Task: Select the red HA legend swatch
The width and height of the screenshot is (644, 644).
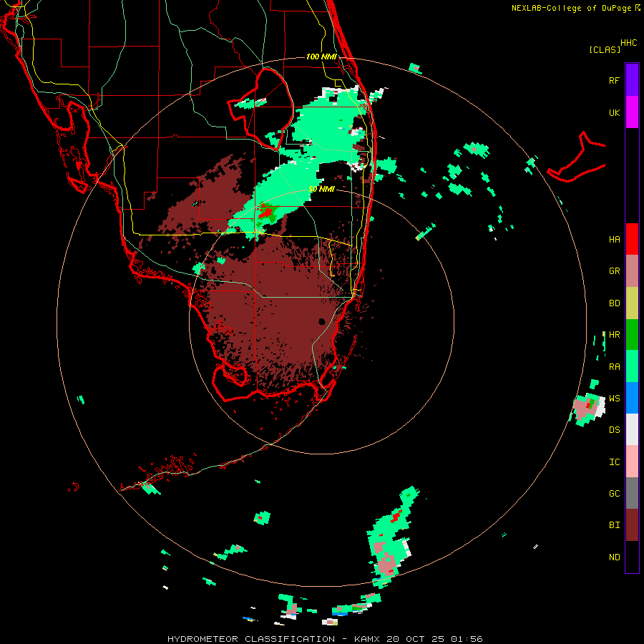Action: pos(632,239)
